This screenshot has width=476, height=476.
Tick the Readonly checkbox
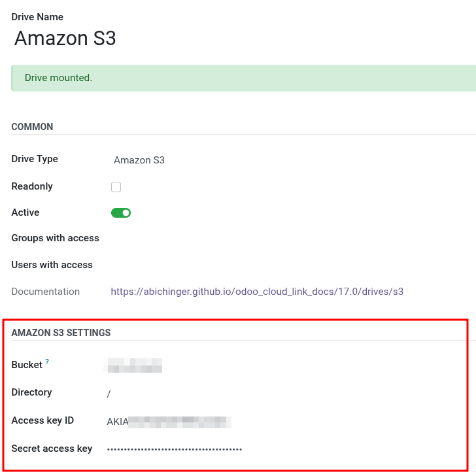pyautogui.click(x=116, y=187)
